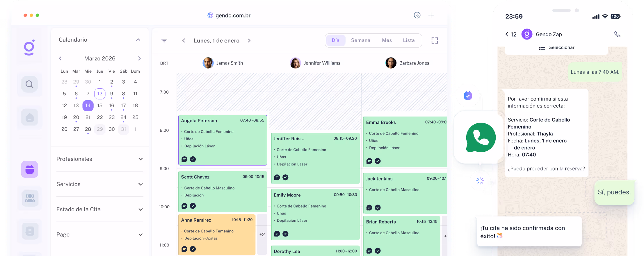Open Angela Peterson's 07:40 appointment card
Screen dimensions: 644x256
click(x=223, y=140)
